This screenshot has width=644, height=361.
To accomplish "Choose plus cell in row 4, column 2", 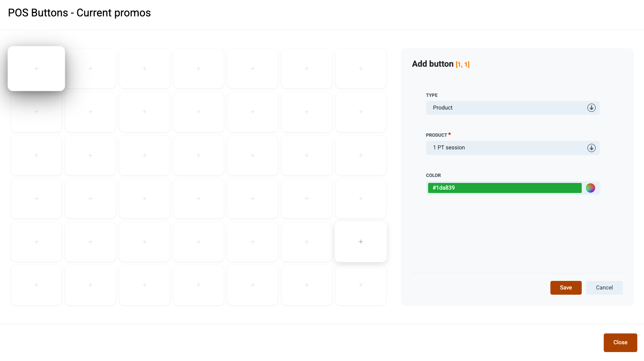I will (91, 199).
